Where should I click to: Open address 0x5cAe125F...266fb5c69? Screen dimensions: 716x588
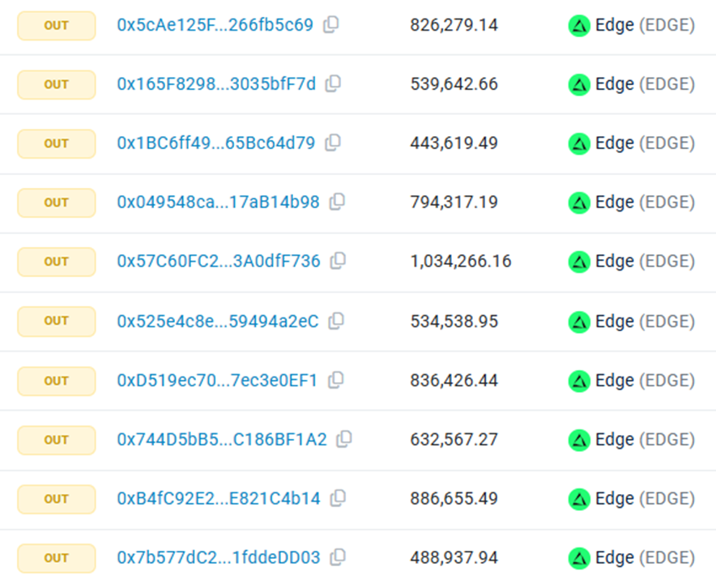(215, 25)
